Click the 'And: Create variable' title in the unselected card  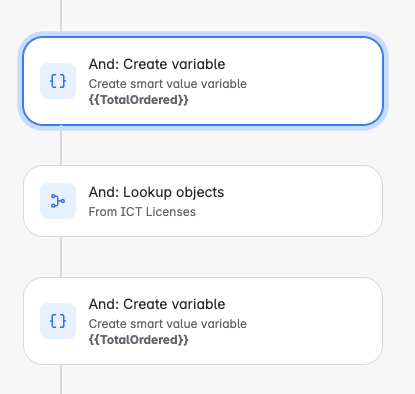point(157,304)
